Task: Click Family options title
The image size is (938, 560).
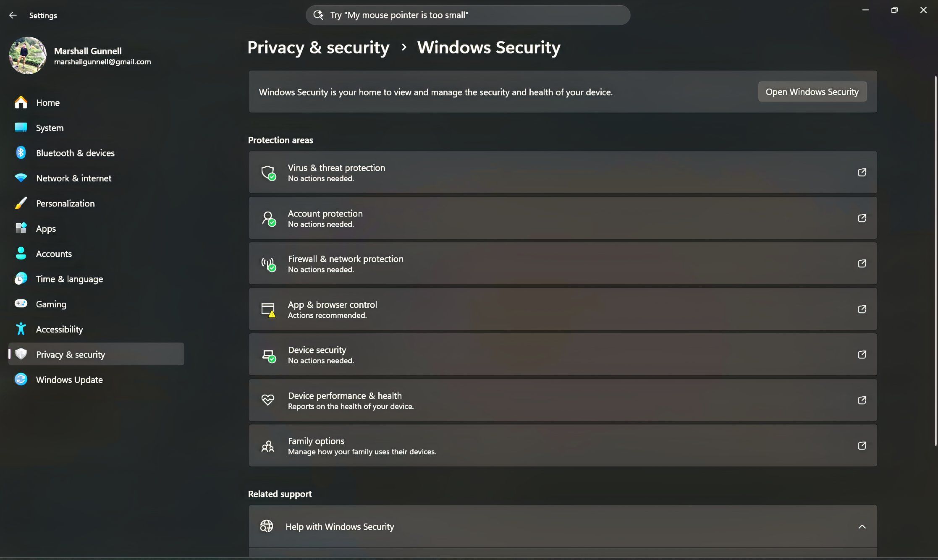Action: 316,441
